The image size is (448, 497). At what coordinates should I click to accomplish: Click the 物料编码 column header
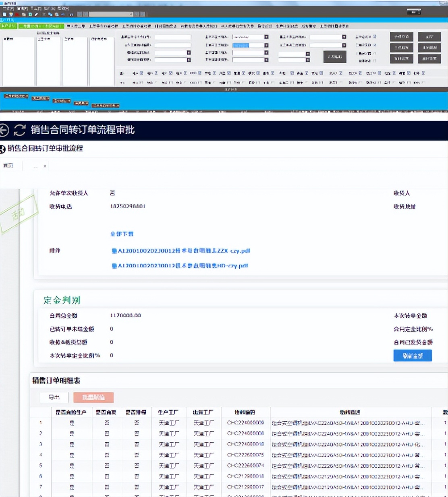coord(245,412)
